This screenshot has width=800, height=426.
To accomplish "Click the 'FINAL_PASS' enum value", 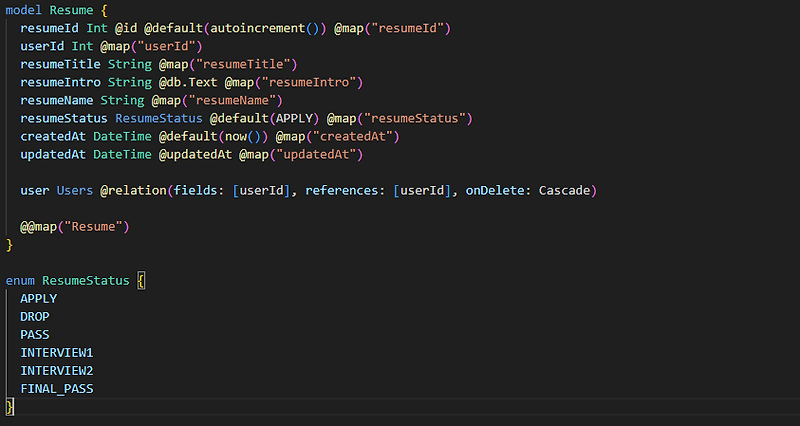I will point(57,389).
